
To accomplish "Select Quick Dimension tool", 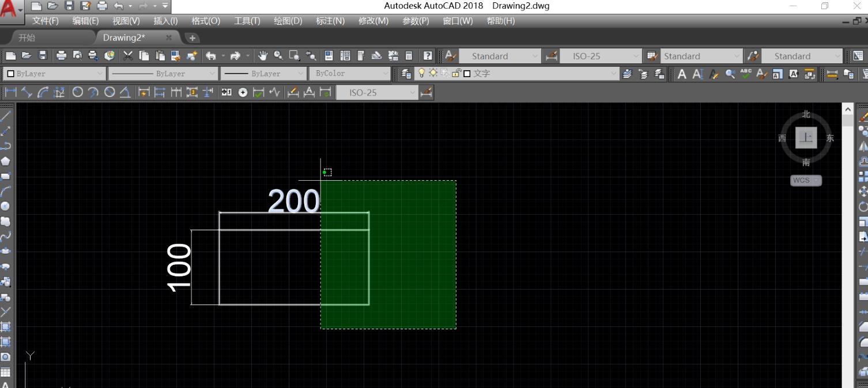I will tap(144, 92).
